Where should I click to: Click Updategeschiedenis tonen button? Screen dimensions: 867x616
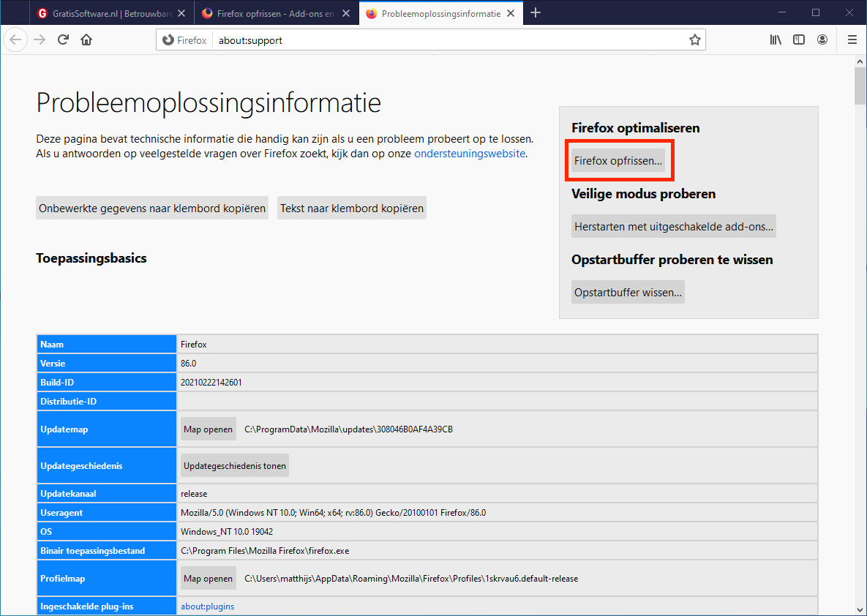235,466
